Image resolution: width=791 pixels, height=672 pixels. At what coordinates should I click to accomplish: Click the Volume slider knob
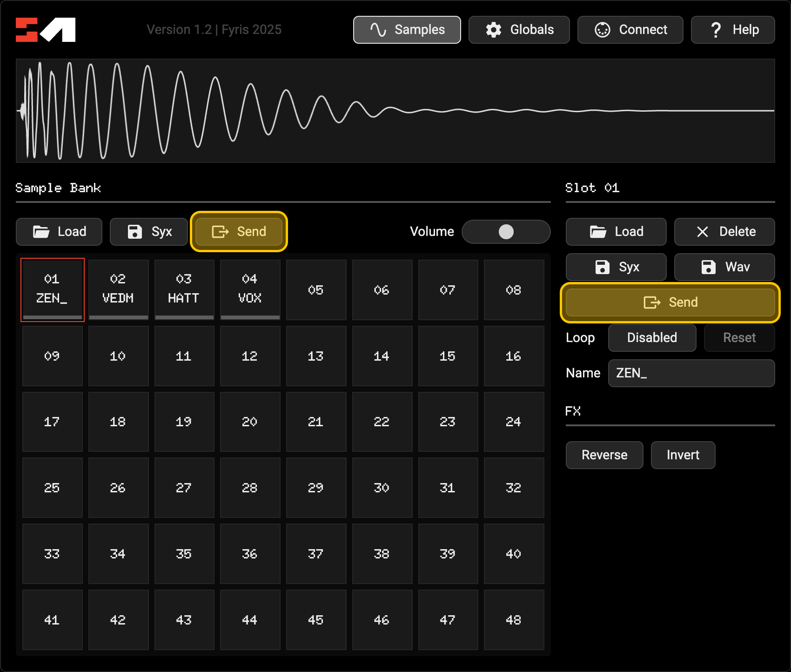click(506, 232)
